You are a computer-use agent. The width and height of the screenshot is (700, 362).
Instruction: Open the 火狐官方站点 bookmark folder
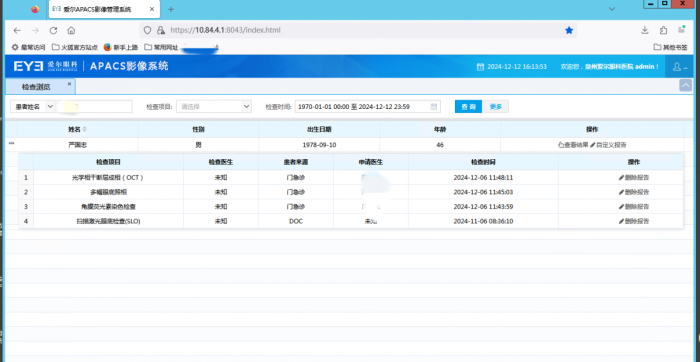[75, 47]
